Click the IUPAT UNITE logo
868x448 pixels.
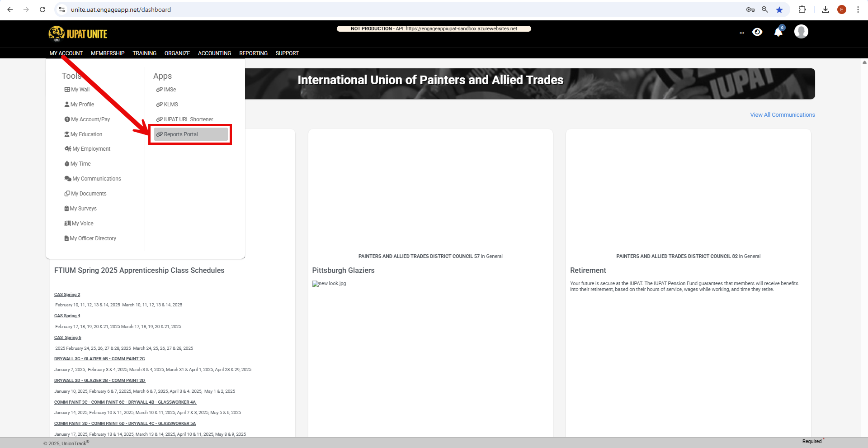[78, 34]
